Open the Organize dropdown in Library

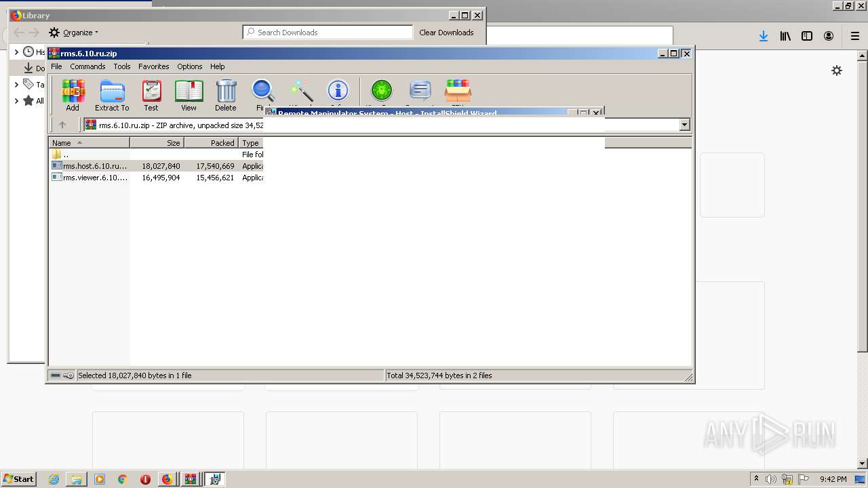pyautogui.click(x=74, y=33)
